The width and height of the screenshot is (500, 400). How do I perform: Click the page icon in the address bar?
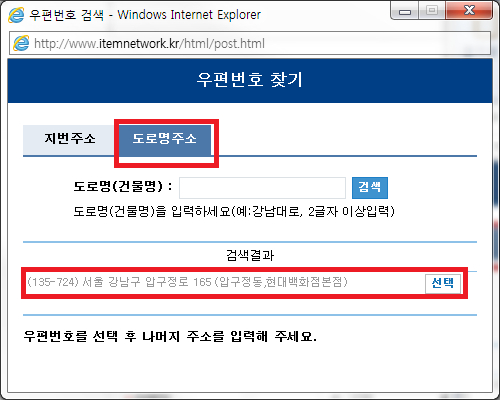21,43
